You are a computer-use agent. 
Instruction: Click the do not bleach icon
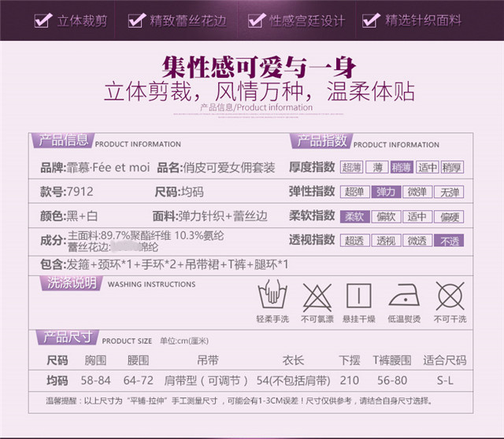(317, 296)
